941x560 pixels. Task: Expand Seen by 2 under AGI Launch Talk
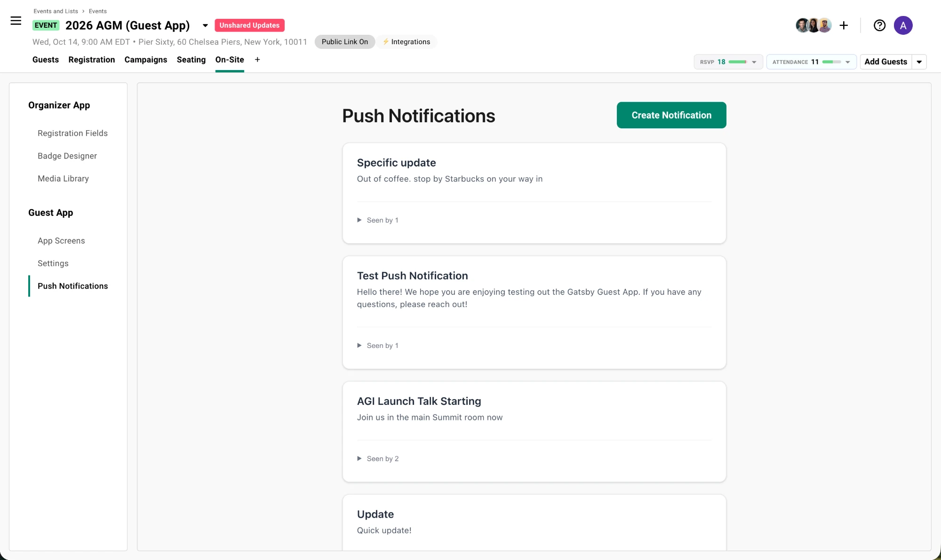378,458
